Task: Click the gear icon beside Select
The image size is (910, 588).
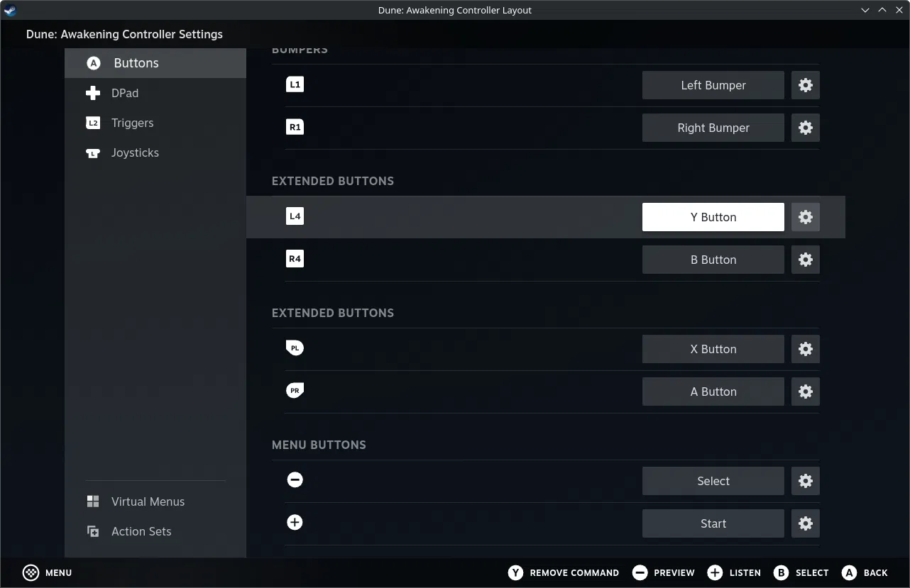Action: coord(805,481)
